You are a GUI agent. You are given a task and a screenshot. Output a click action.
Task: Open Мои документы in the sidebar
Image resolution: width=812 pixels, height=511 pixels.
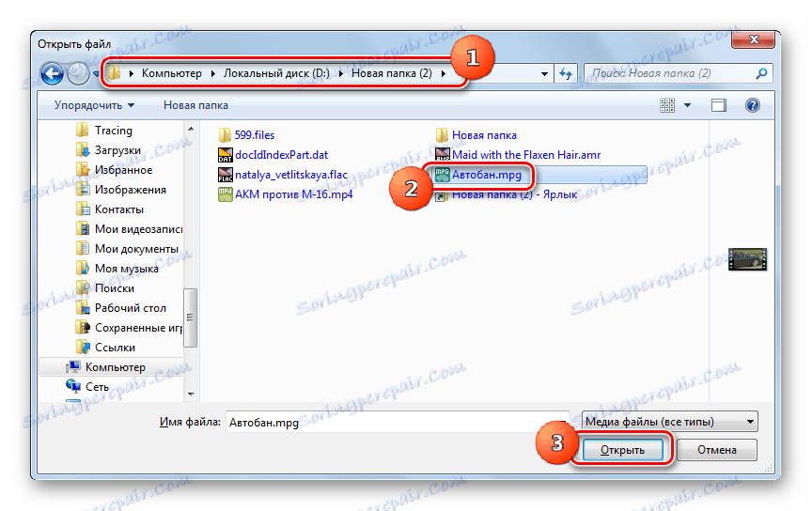click(136, 249)
